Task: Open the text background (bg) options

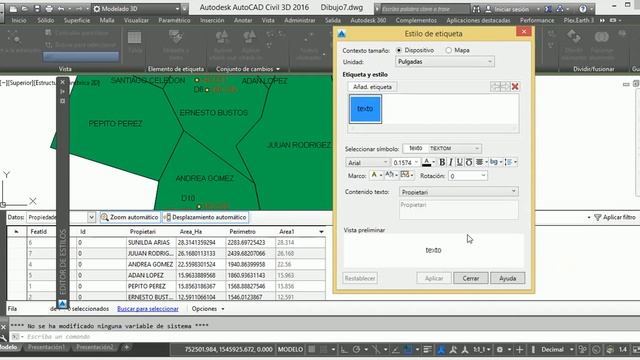Action: [496, 162]
